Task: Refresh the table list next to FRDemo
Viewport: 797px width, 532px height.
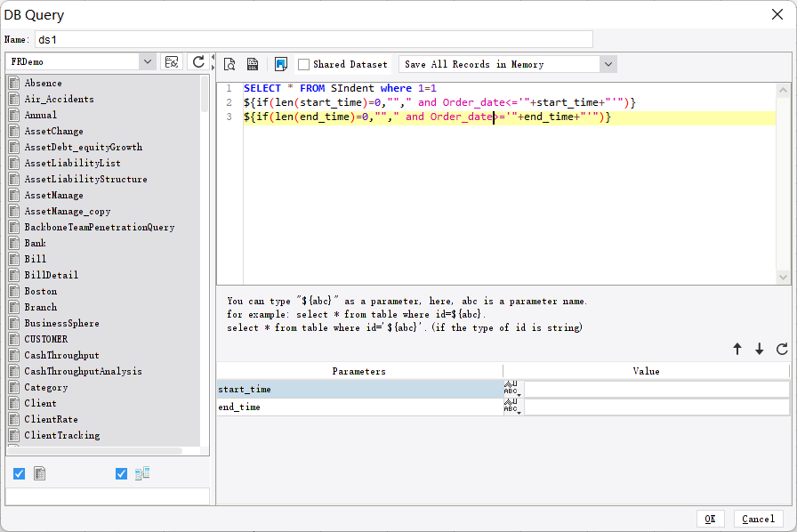Action: [x=198, y=62]
